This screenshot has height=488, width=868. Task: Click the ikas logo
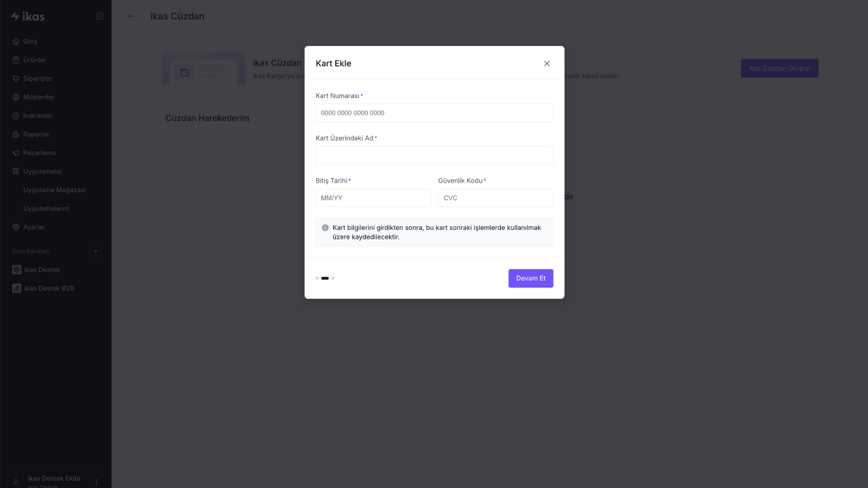pos(28,16)
